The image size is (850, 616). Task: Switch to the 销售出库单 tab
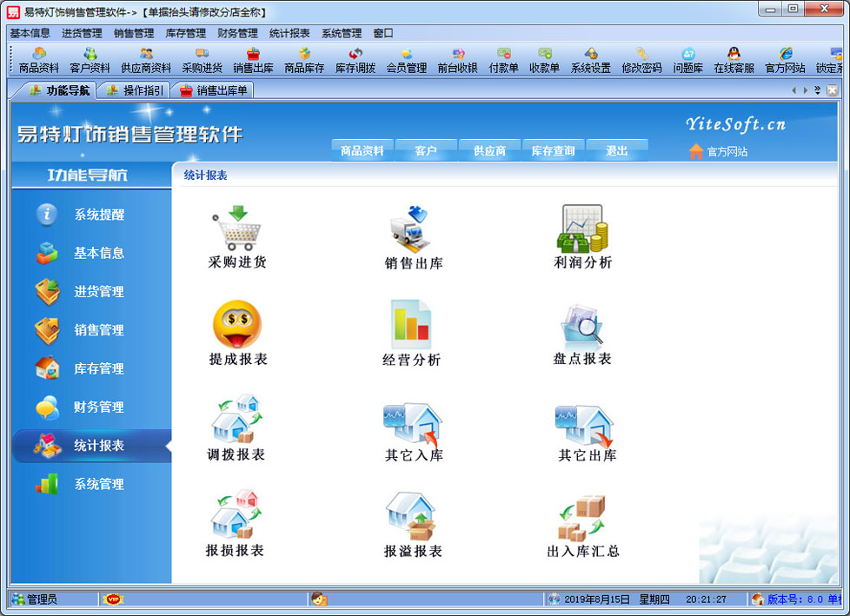coord(214,90)
